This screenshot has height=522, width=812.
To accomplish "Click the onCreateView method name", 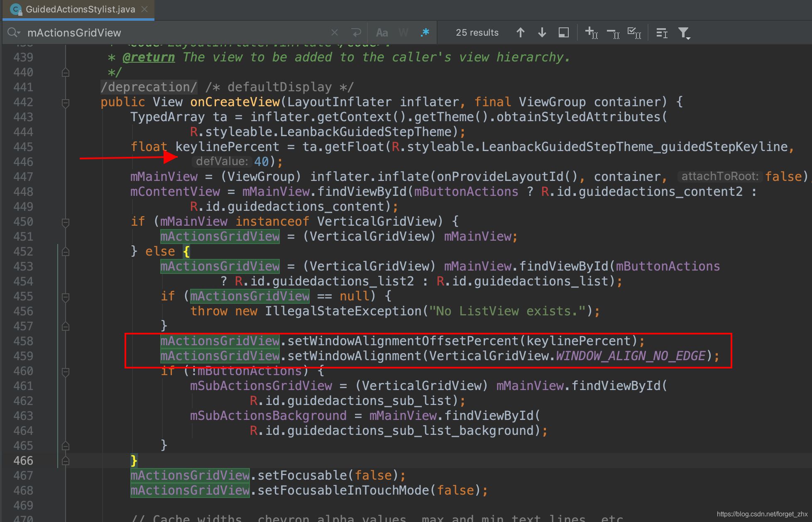I will (235, 102).
